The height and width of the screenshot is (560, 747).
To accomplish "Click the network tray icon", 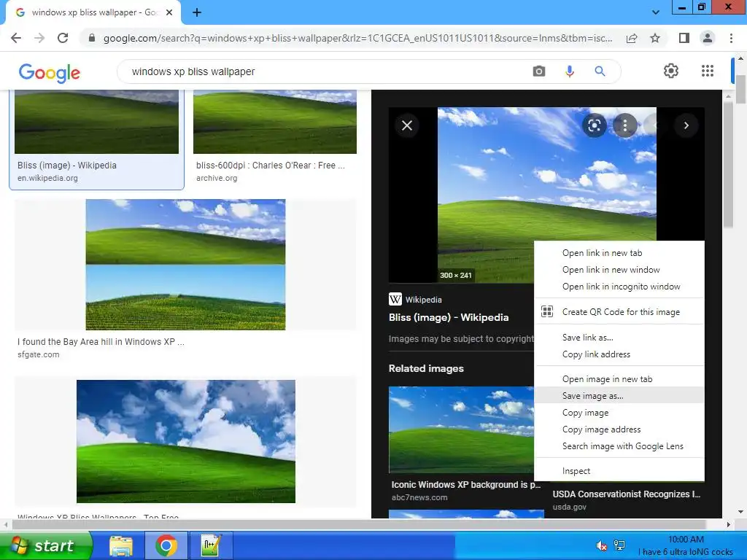I will [619, 545].
